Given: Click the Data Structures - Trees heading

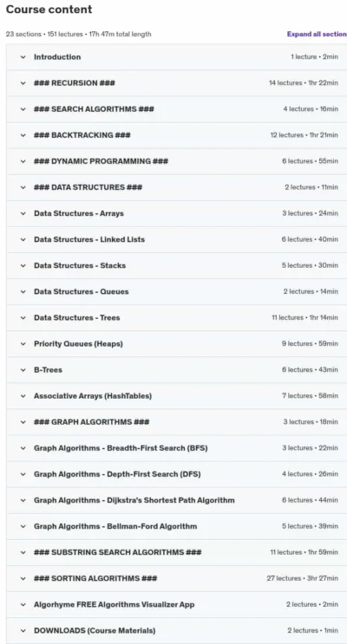Looking at the screenshot, I should tap(77, 317).
